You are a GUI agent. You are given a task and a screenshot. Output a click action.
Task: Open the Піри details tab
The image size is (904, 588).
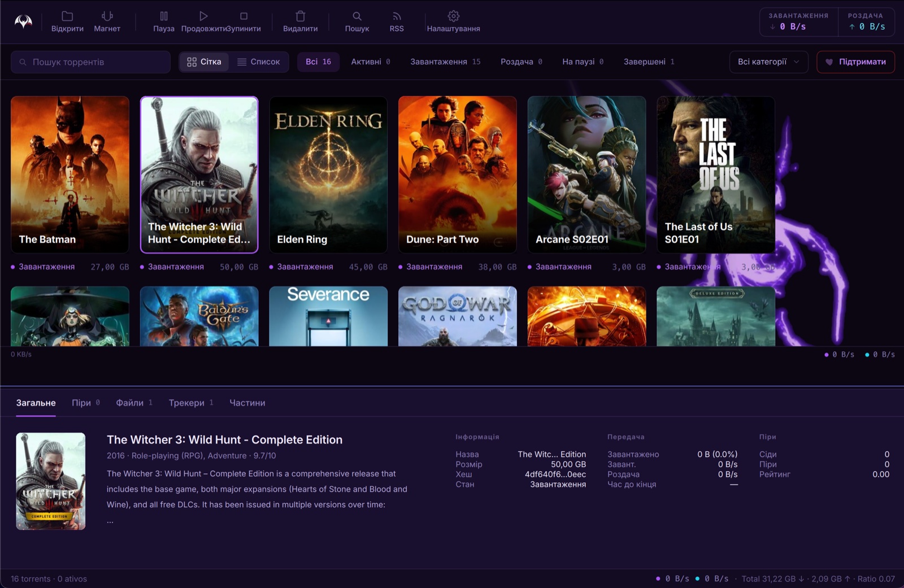86,403
